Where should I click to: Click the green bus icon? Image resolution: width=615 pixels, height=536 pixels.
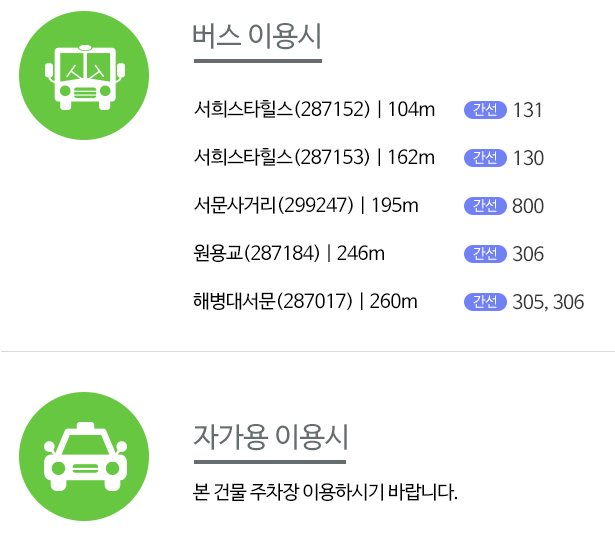84,75
